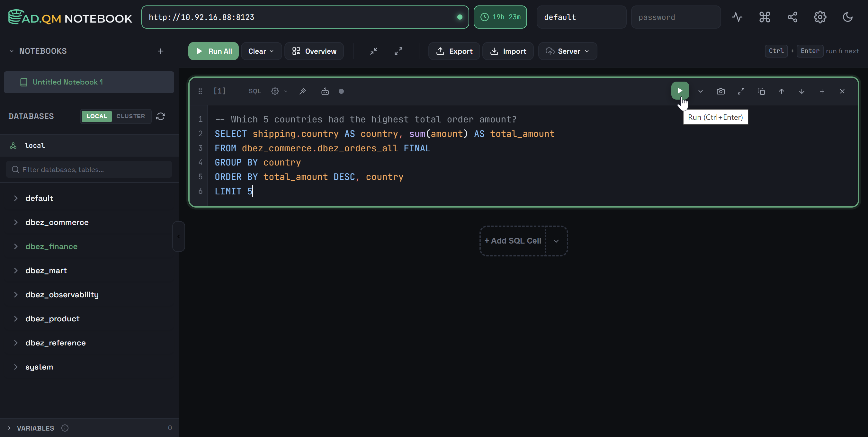The image size is (868, 437).
Task: Collapse the NOTEBOOKS section
Action: pyautogui.click(x=12, y=51)
